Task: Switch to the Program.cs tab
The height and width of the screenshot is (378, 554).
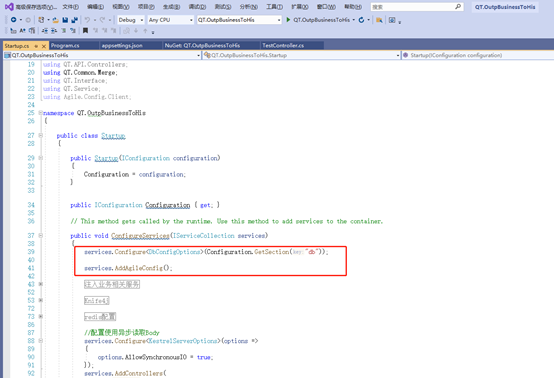Action: click(73, 46)
